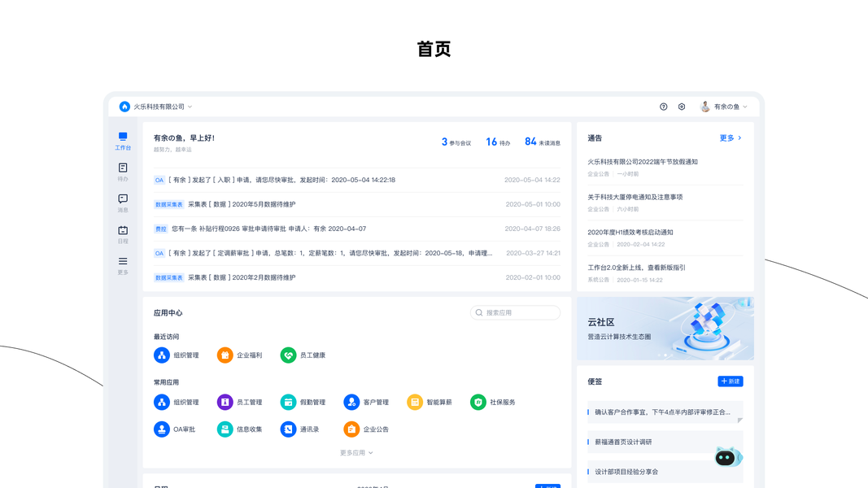Open the 有余の鱼 user menu dropdown
The image size is (868, 488).
tap(731, 107)
